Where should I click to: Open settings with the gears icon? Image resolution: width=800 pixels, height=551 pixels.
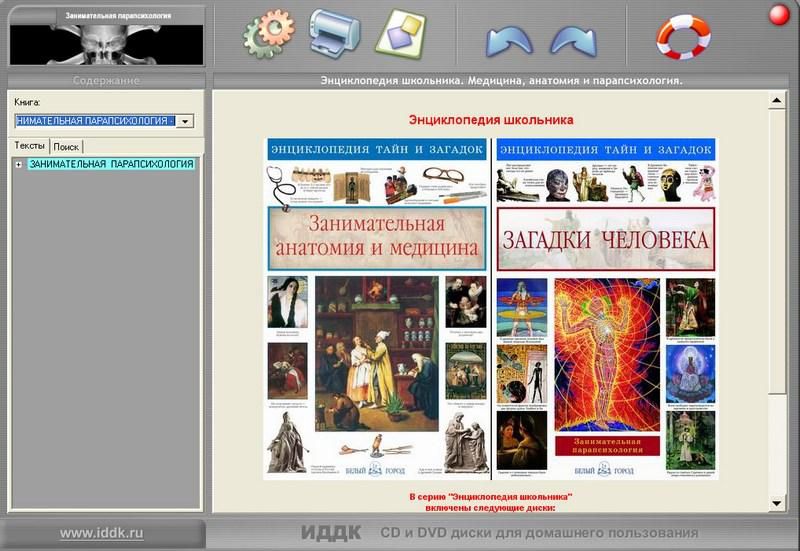tap(268, 34)
